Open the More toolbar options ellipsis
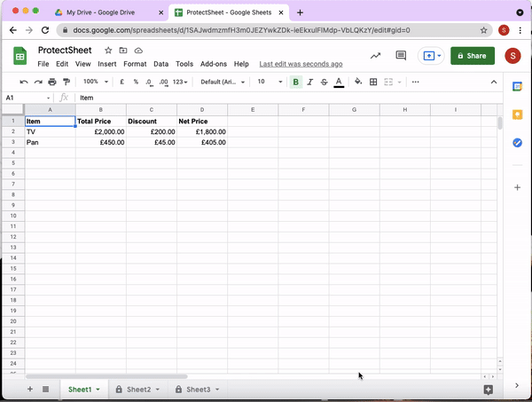 [415, 82]
